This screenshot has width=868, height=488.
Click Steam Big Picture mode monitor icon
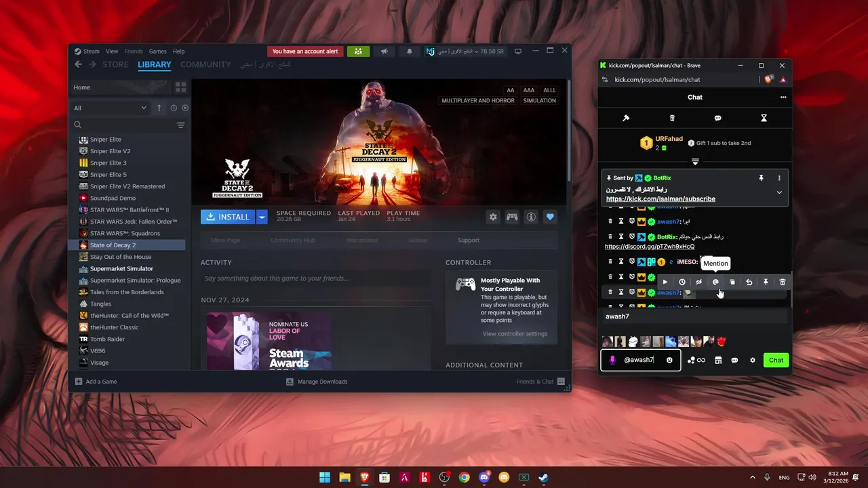pos(518,51)
